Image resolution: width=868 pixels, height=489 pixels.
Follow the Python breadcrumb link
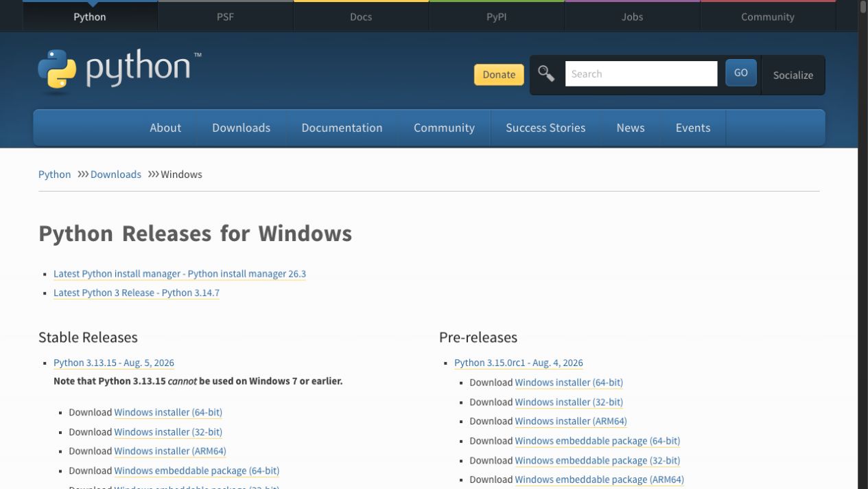[54, 174]
